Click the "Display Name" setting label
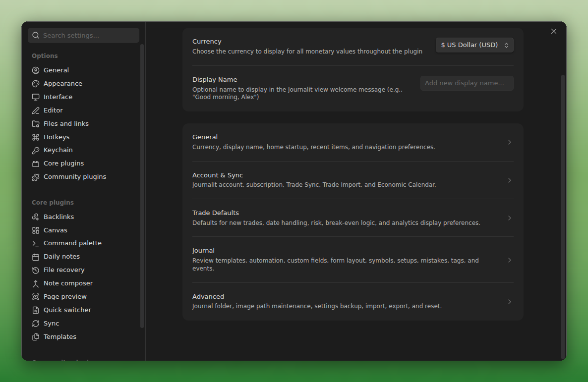588x382 pixels. (215, 79)
